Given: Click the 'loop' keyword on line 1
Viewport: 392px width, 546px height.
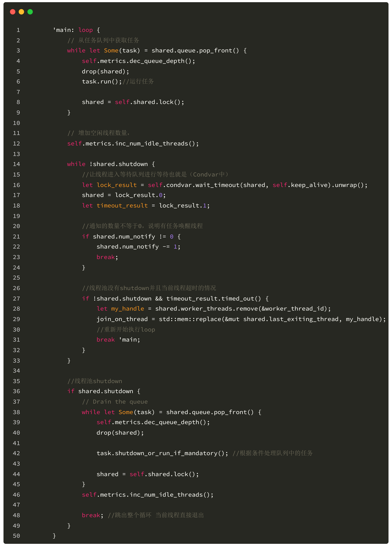Looking at the screenshot, I should pos(85,30).
